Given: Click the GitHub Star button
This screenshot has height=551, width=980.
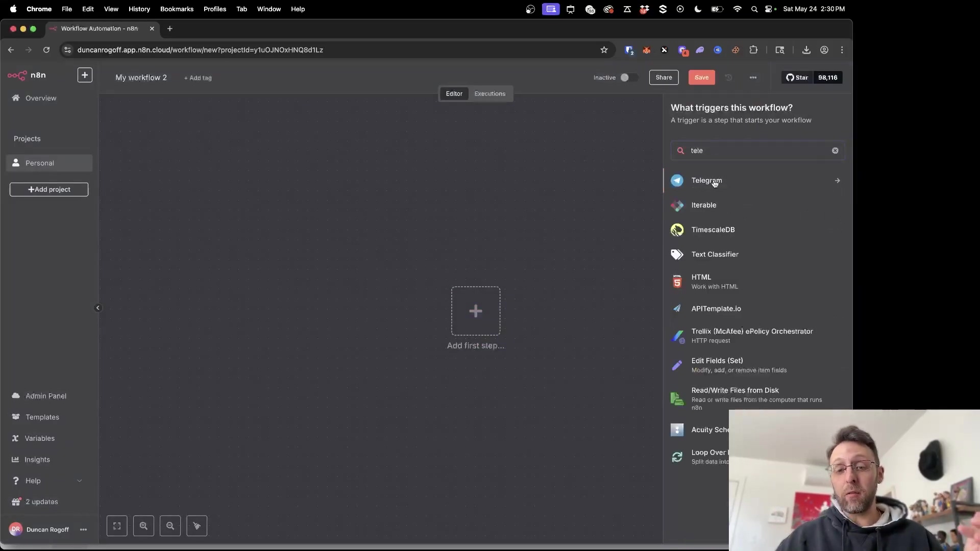Looking at the screenshot, I should [x=797, y=78].
